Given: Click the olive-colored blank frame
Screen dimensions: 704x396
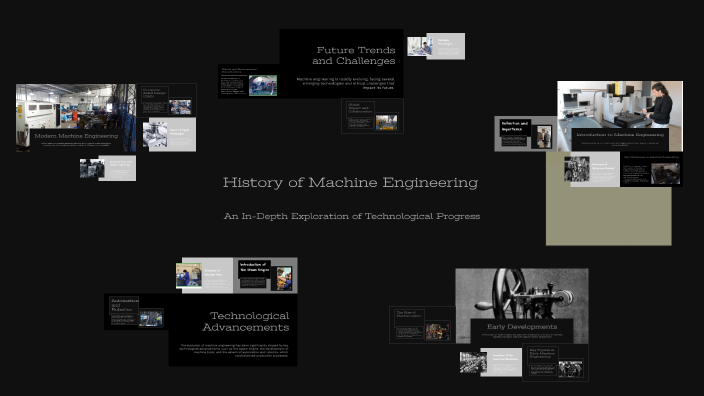Looking at the screenshot, I should point(608,216).
